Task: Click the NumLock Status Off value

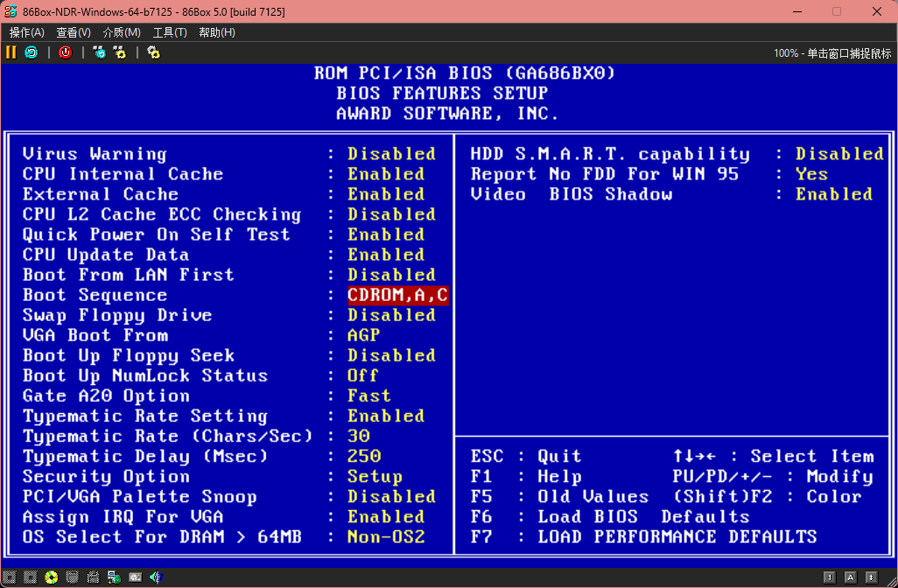Action: (362, 375)
